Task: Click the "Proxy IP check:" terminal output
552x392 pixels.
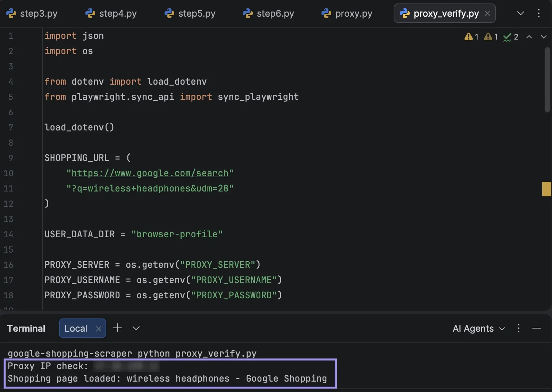Action: click(x=48, y=366)
